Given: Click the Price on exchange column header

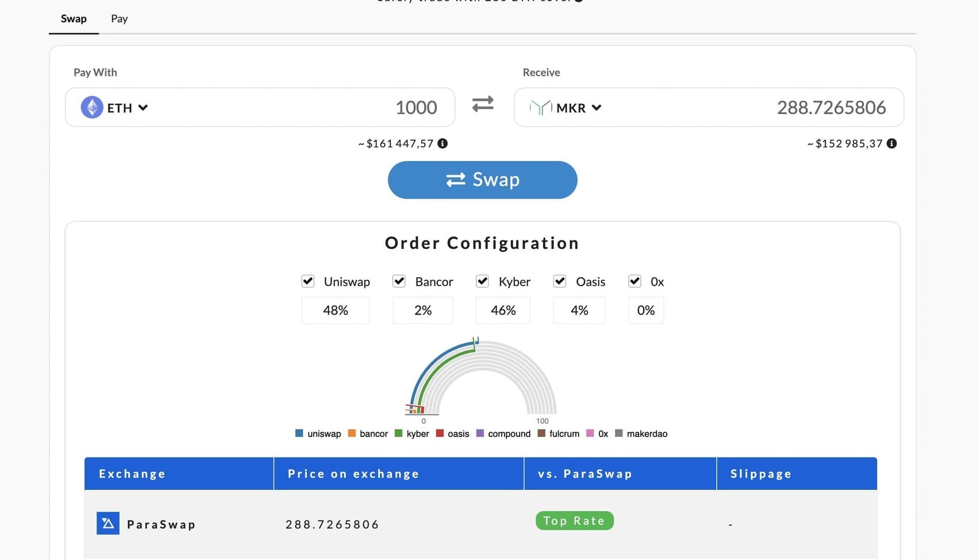Looking at the screenshot, I should (x=399, y=474).
